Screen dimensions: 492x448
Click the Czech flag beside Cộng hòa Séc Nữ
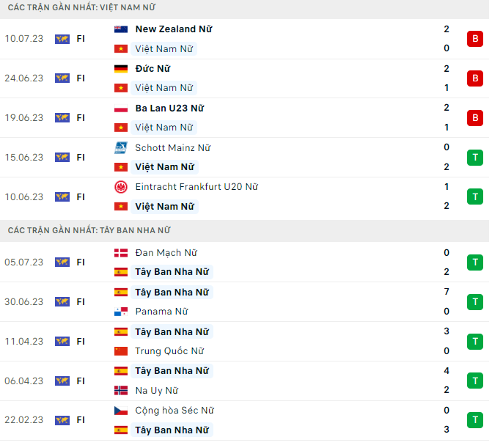(121, 411)
